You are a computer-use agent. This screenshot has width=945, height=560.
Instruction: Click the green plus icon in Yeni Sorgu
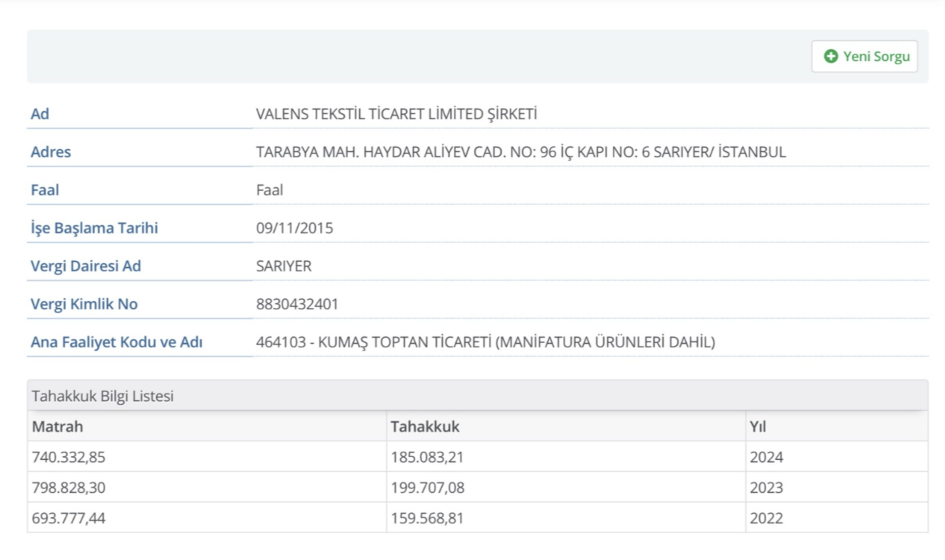(831, 57)
